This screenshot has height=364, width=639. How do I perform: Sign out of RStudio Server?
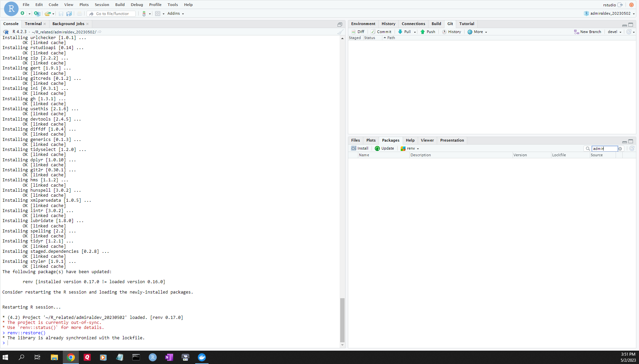point(620,5)
